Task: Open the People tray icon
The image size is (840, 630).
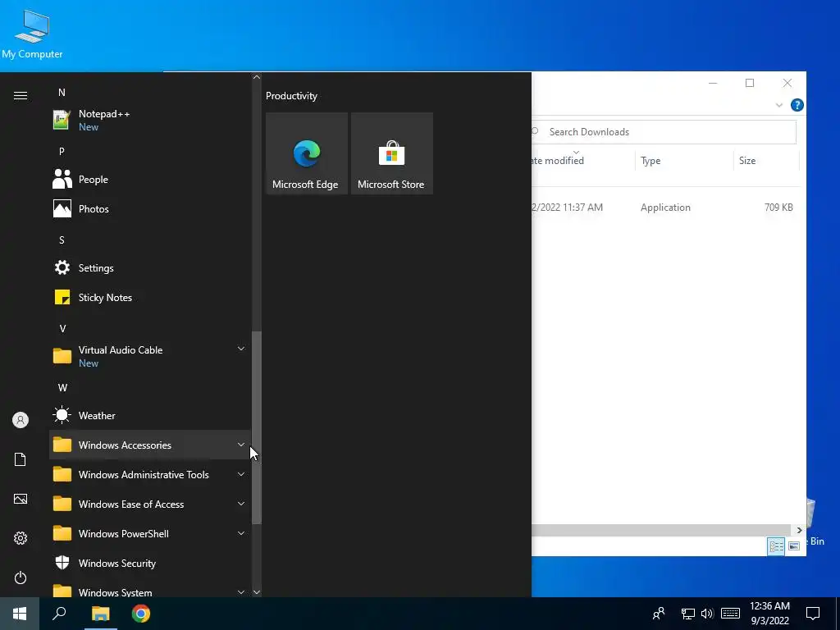Action: 659,614
